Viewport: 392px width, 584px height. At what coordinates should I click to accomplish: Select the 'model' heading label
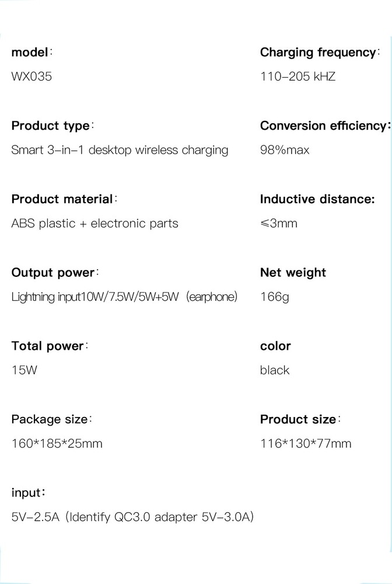[x=30, y=53]
